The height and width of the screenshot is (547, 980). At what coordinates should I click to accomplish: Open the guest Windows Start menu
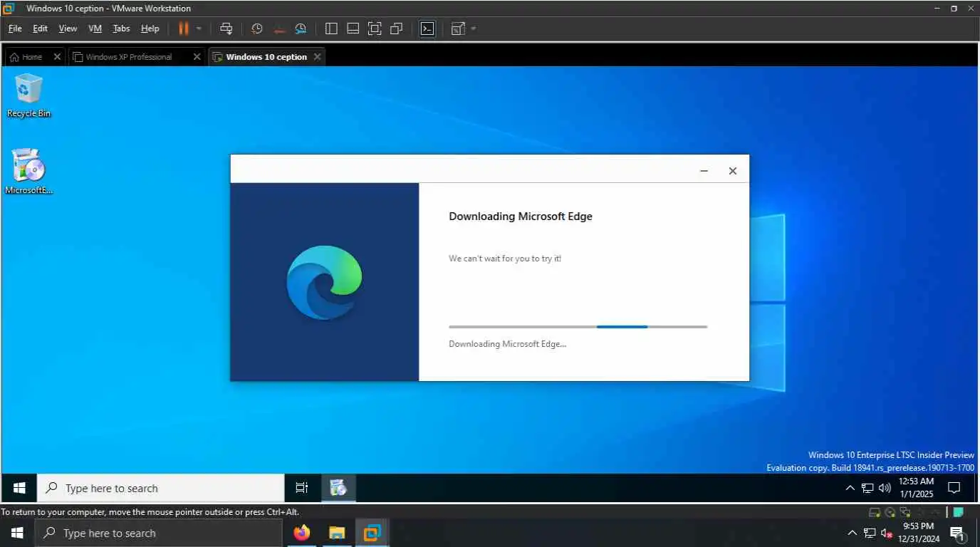(x=19, y=488)
